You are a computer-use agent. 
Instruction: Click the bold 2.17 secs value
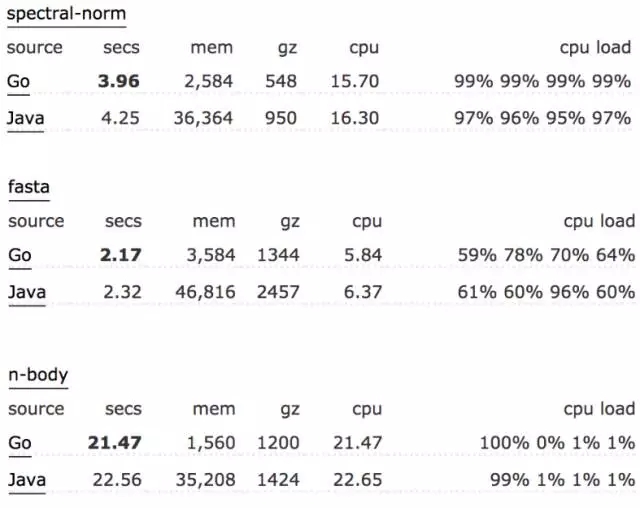tap(120, 255)
